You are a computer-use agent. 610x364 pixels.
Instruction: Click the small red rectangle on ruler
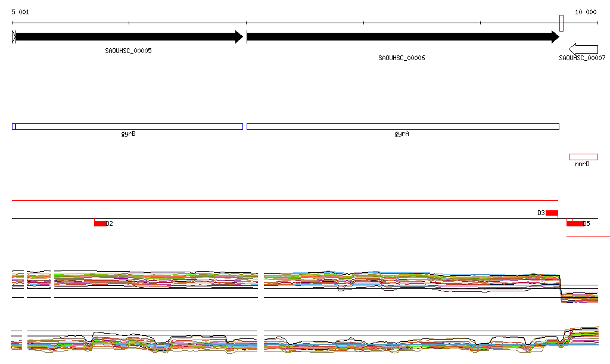(561, 23)
